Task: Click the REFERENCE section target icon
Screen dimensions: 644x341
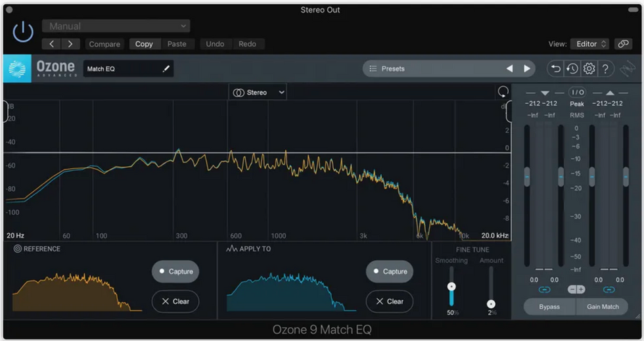Action: point(17,248)
